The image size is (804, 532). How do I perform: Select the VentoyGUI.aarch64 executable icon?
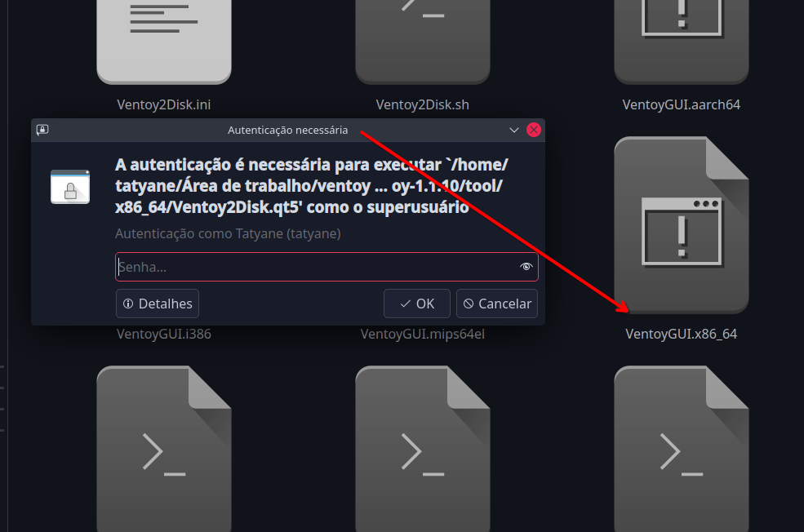click(x=681, y=41)
